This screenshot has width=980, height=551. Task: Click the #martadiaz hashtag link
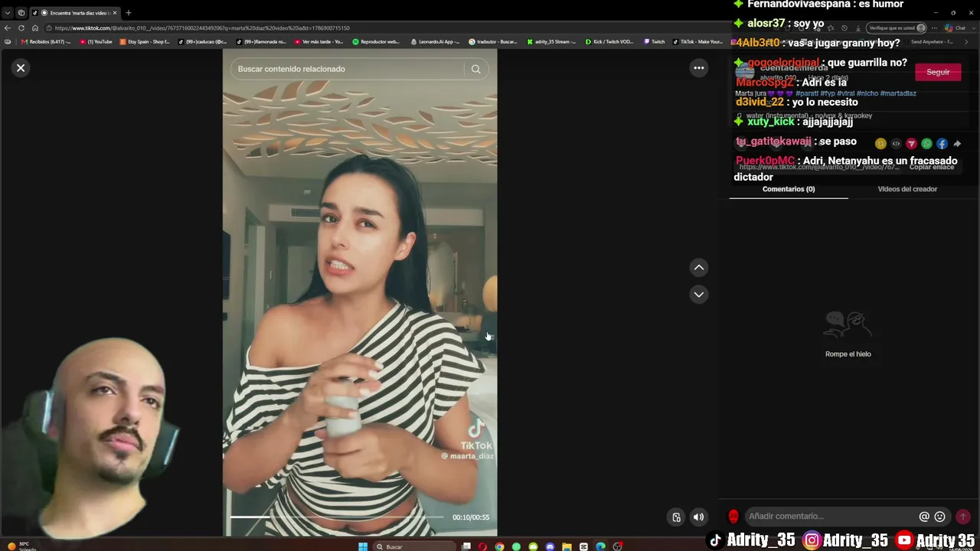click(x=898, y=93)
